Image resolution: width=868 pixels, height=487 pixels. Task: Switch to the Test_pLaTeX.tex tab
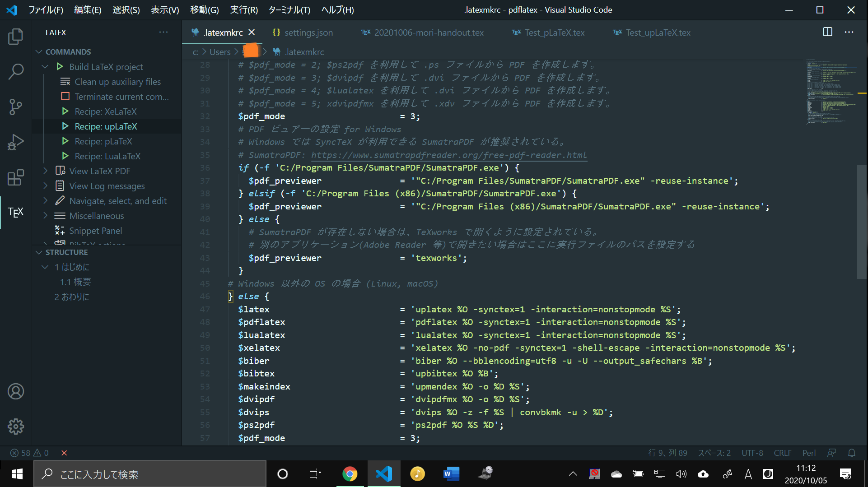coord(554,32)
